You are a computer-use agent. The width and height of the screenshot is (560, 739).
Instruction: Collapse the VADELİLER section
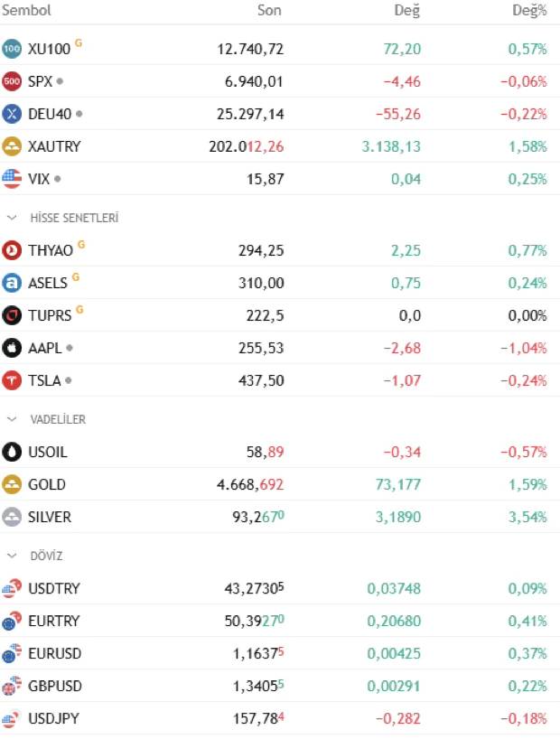pyautogui.click(x=13, y=419)
